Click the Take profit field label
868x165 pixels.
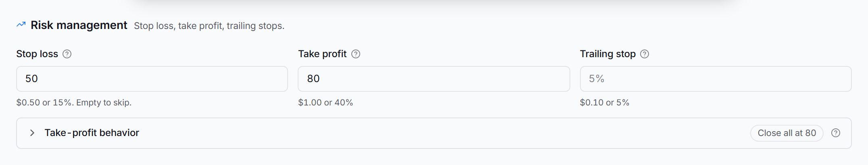pyautogui.click(x=322, y=54)
